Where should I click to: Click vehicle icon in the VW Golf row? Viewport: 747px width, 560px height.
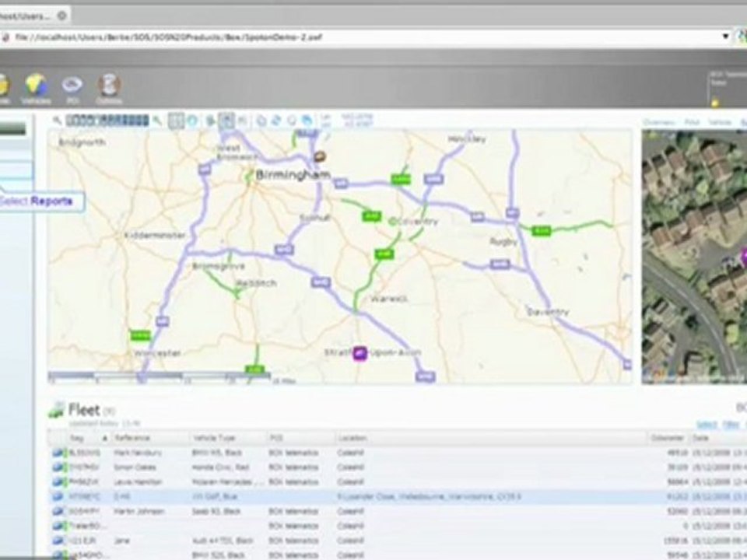click(x=58, y=497)
